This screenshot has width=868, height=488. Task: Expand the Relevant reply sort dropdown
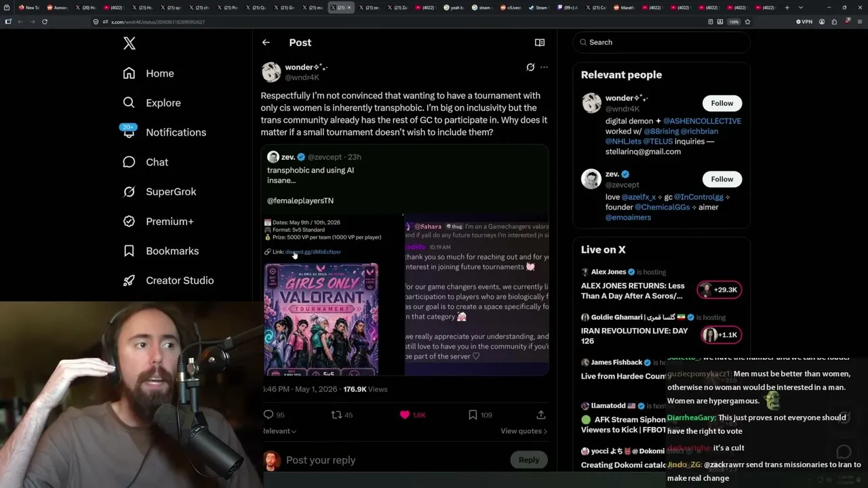[279, 431]
